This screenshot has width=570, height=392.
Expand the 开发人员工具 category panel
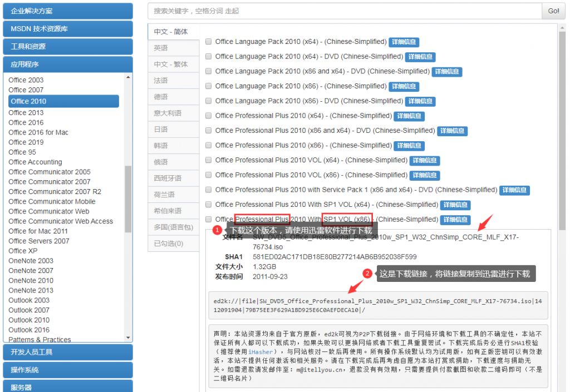67,352
